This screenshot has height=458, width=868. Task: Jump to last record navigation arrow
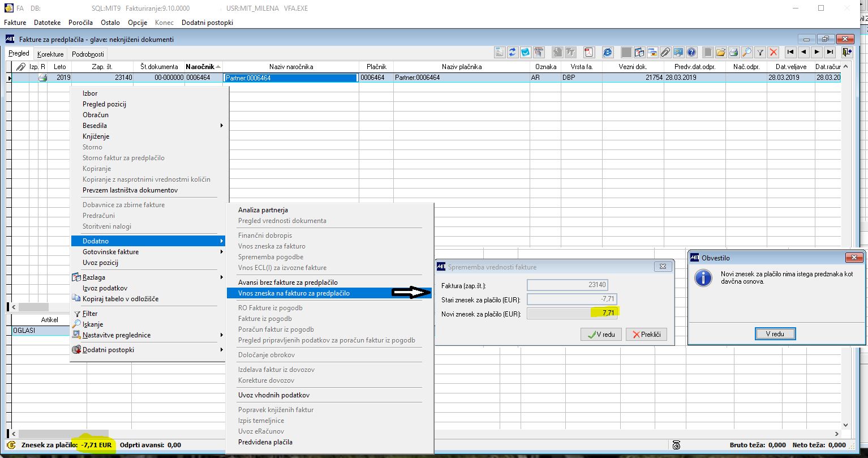[x=830, y=52]
